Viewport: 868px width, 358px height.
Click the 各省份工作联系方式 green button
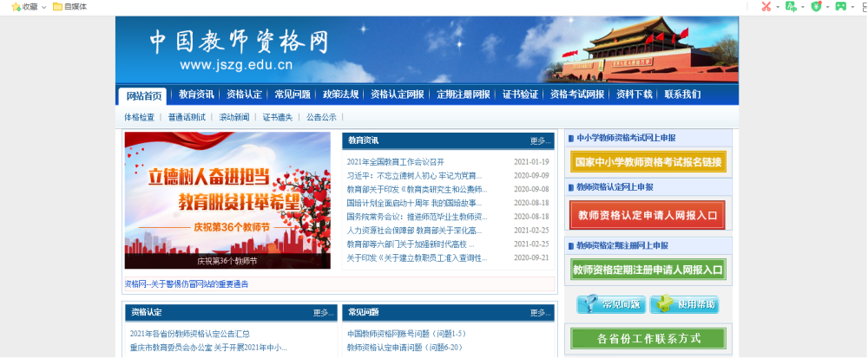pyautogui.click(x=648, y=338)
